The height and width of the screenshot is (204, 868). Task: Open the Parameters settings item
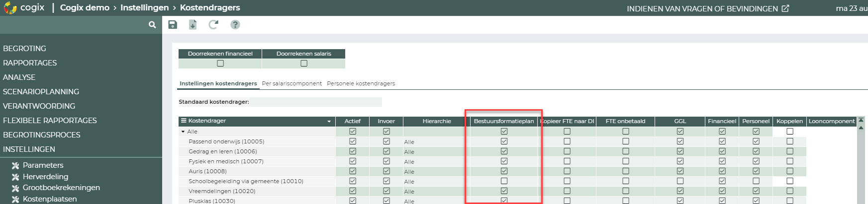pos(43,165)
